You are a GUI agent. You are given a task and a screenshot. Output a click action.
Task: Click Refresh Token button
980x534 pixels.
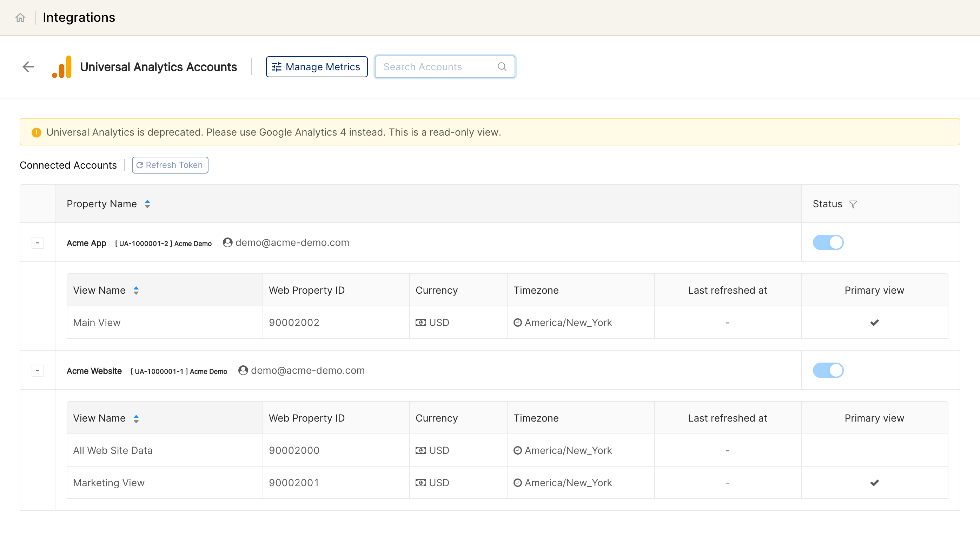(x=170, y=165)
